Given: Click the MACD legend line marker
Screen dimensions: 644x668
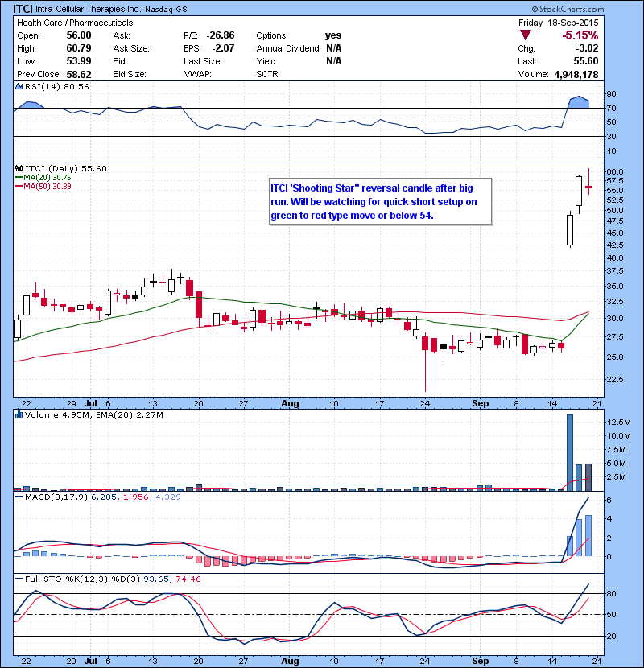Looking at the screenshot, I should (x=19, y=497).
